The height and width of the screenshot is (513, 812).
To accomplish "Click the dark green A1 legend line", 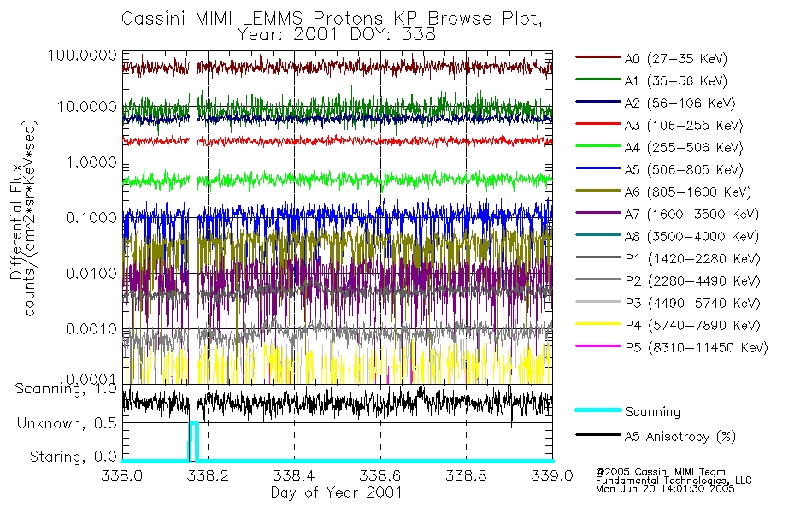I will tap(597, 80).
